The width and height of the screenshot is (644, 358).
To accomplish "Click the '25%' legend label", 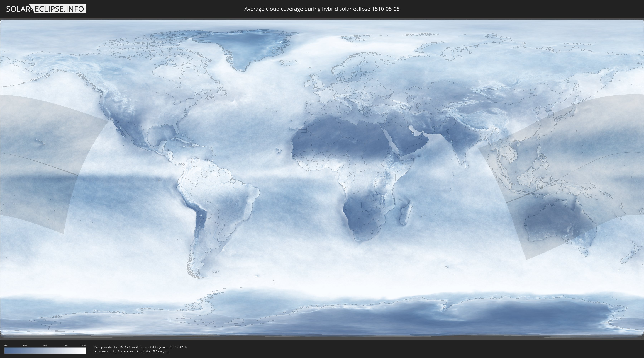I will pyautogui.click(x=25, y=345).
